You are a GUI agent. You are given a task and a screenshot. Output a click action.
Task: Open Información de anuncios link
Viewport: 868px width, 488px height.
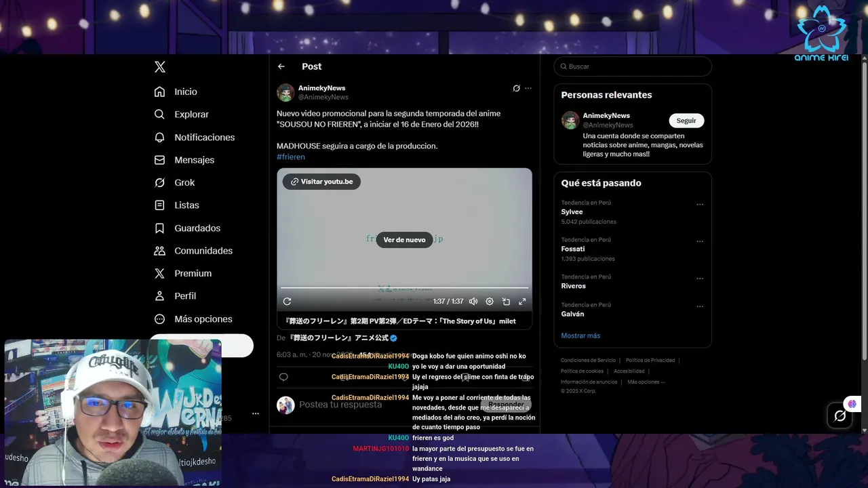coord(589,382)
